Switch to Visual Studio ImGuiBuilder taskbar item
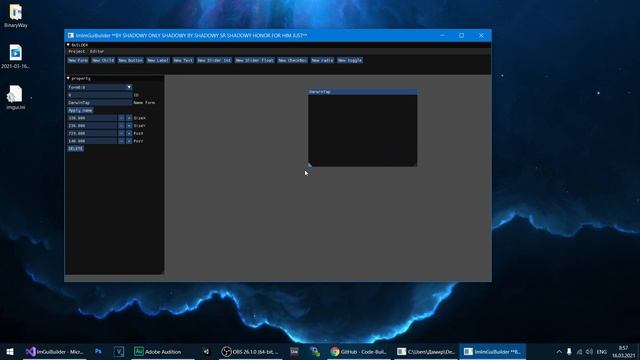This screenshot has width=640, height=360. pos(54,351)
